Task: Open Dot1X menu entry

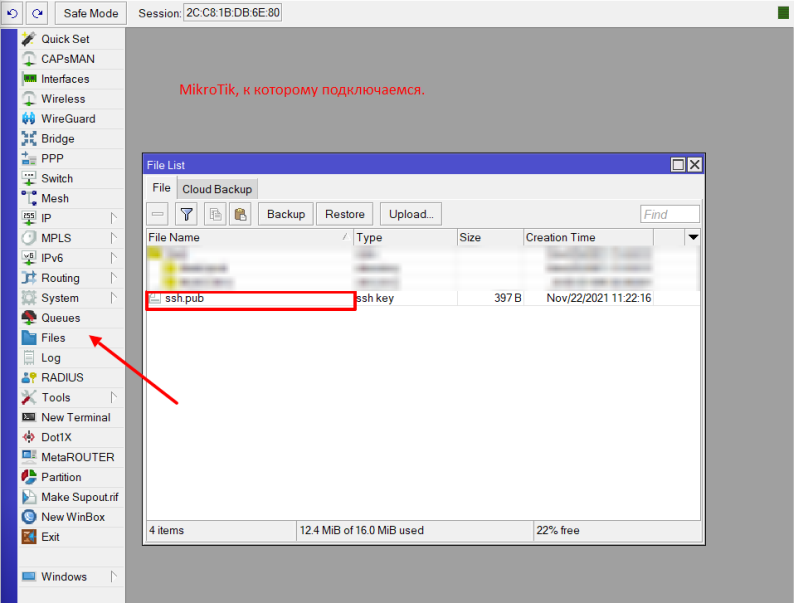Action: point(71,437)
